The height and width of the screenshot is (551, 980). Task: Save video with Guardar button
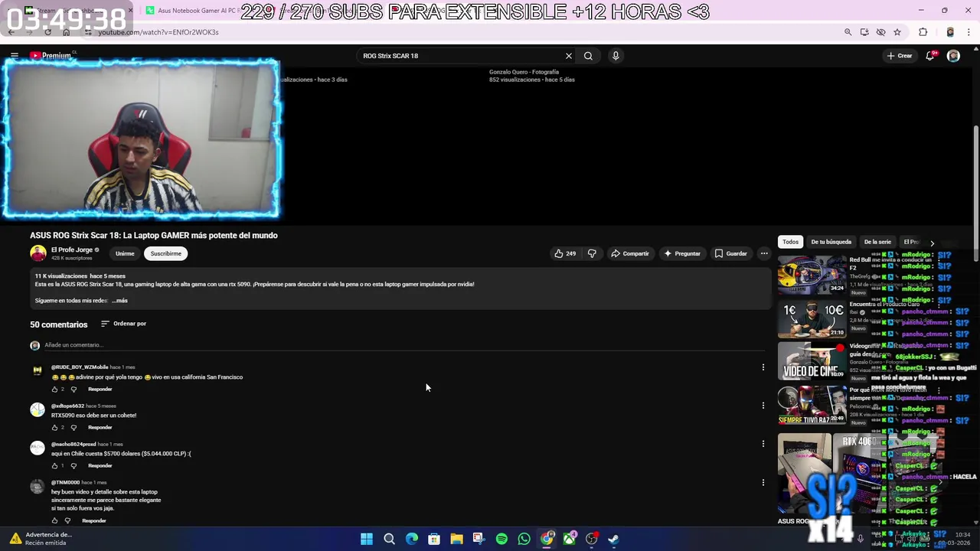coord(730,253)
